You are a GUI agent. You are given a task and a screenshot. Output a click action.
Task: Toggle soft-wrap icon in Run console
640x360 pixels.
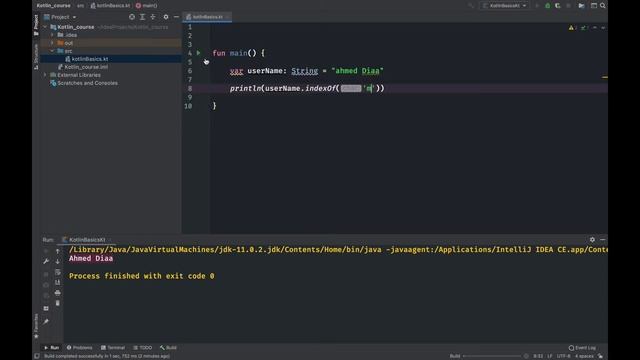click(58, 272)
